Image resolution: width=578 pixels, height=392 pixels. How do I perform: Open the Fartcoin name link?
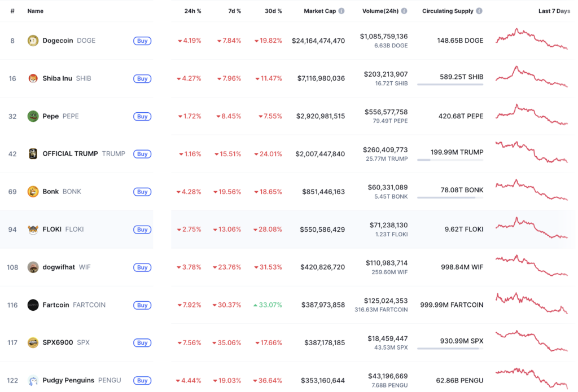56,305
